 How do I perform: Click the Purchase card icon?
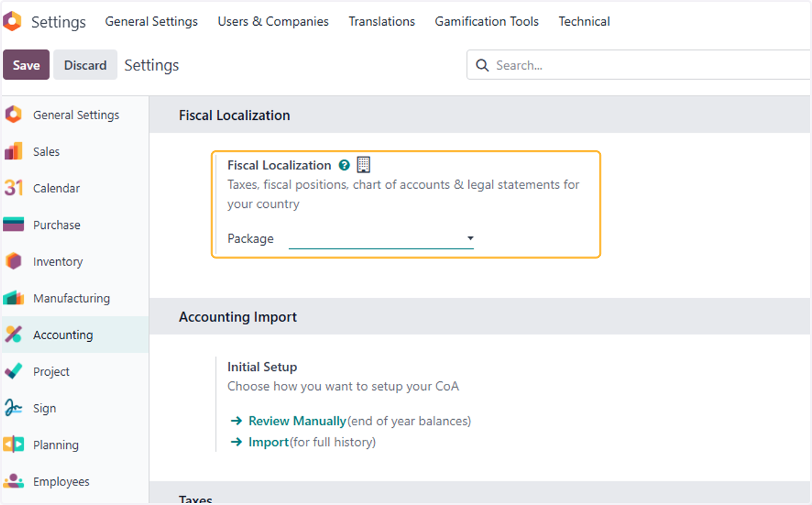(x=14, y=225)
